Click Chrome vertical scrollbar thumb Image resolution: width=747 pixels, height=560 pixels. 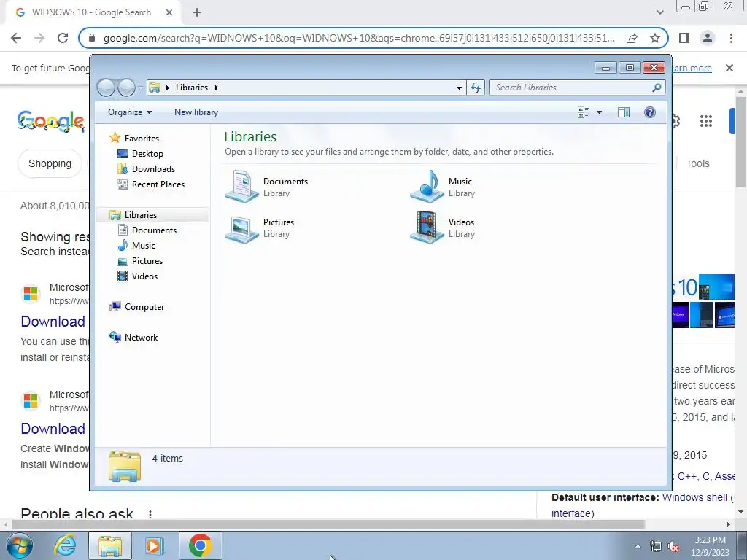(x=740, y=141)
